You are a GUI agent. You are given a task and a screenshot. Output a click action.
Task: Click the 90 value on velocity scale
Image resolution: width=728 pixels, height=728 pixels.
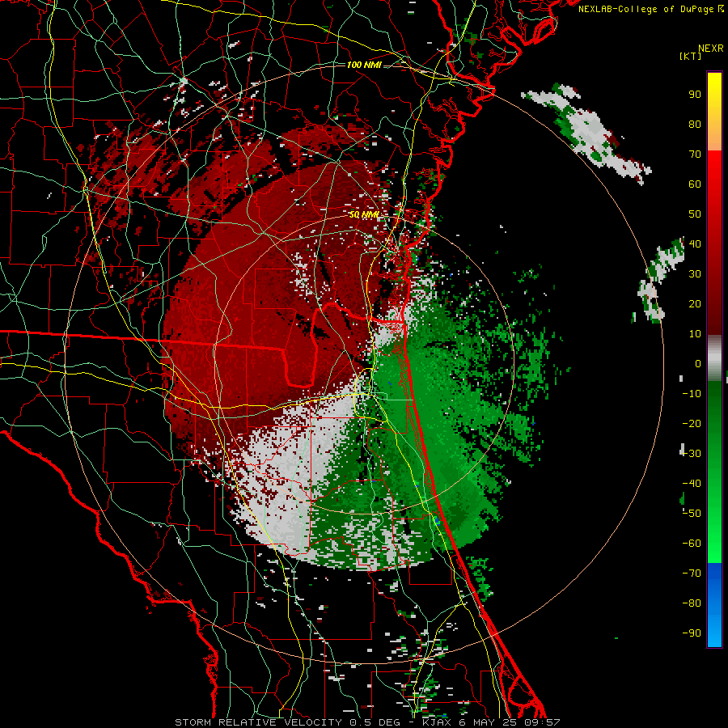[695, 95]
